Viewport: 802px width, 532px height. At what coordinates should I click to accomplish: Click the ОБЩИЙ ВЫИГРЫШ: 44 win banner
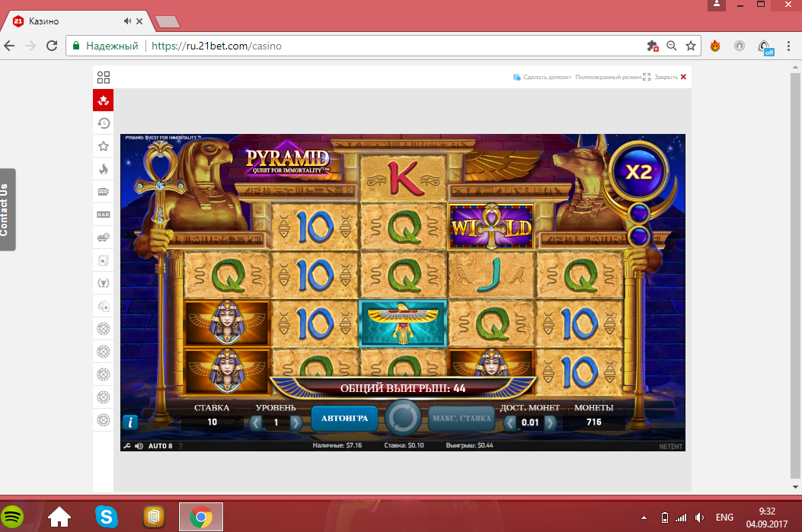(403, 388)
